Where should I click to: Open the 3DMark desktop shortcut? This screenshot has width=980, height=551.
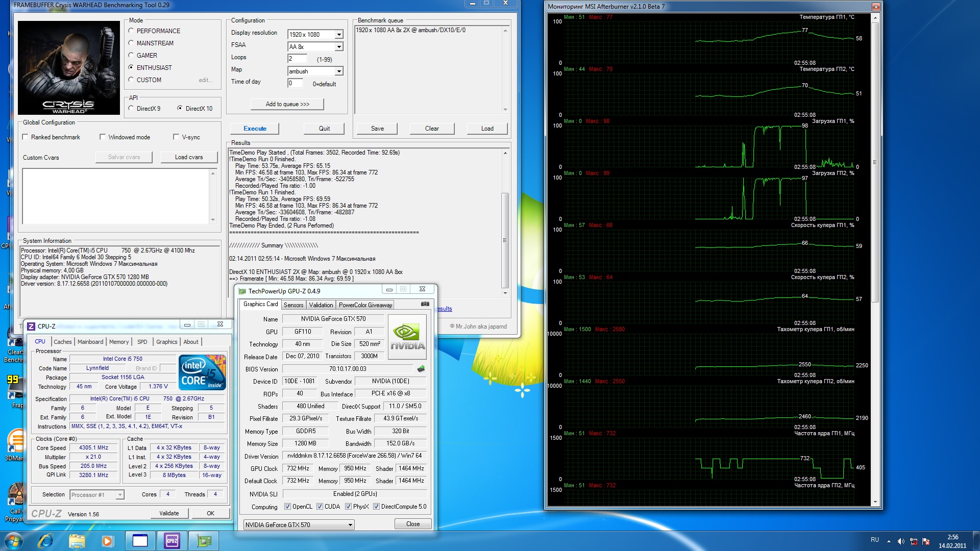(15, 444)
